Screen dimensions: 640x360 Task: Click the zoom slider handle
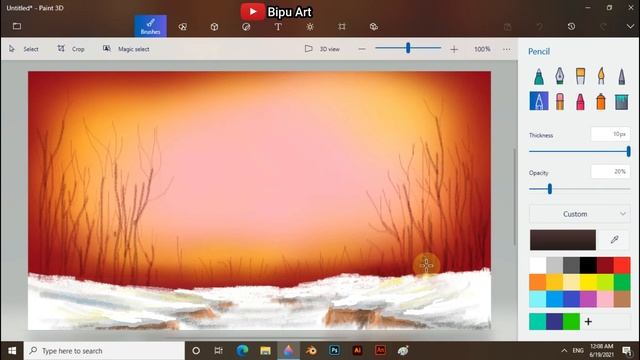tap(408, 48)
